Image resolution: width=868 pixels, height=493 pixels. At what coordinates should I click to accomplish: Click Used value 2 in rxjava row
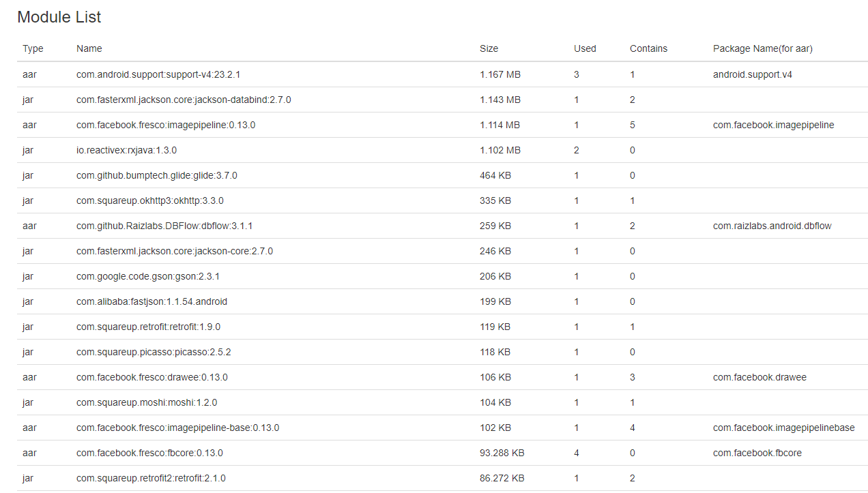577,150
